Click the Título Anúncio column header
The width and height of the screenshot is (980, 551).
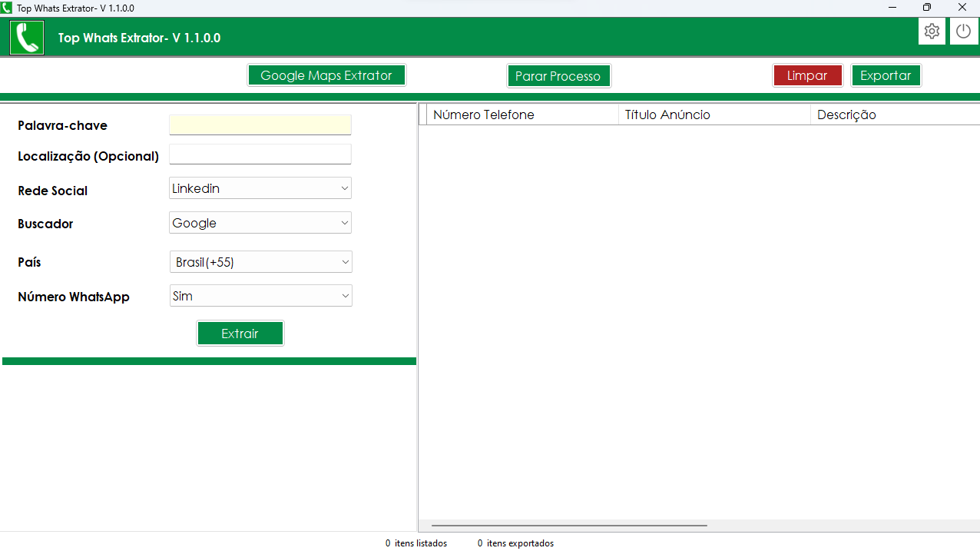point(714,115)
